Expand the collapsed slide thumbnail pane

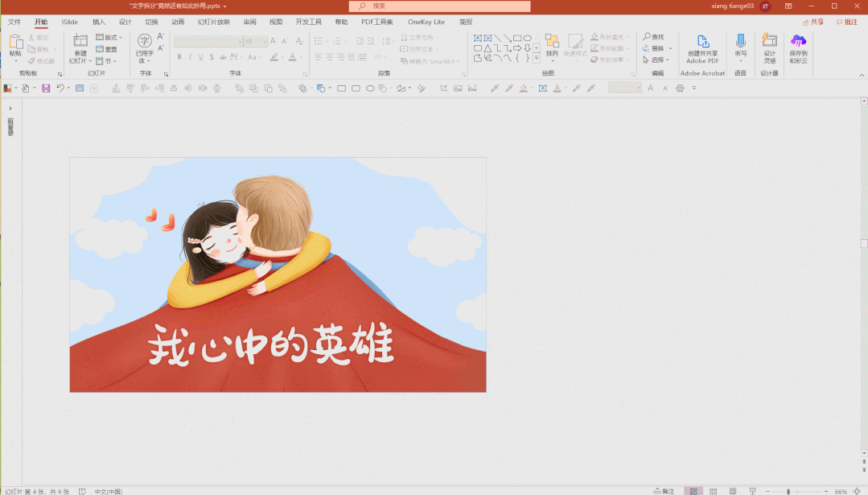pyautogui.click(x=10, y=108)
